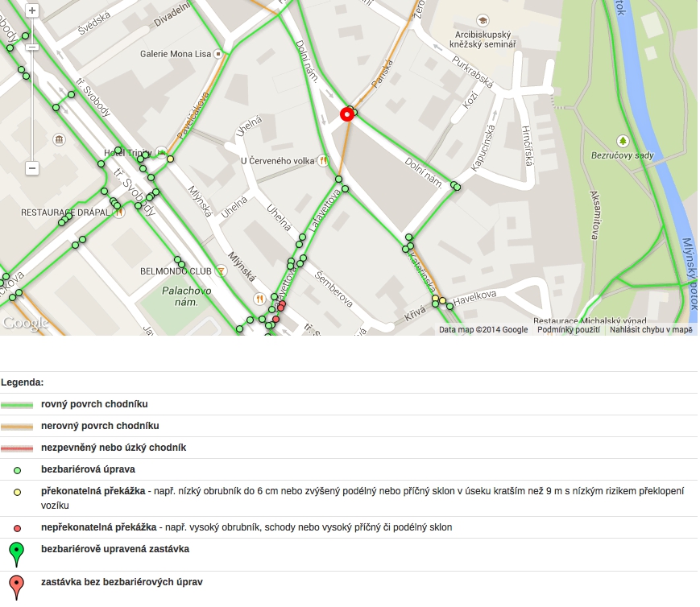Image resolution: width=700 pixels, height=607 pixels.
Task: Click red pin zastávka bez bezbariérových úprav
Action: pyautogui.click(x=16, y=587)
